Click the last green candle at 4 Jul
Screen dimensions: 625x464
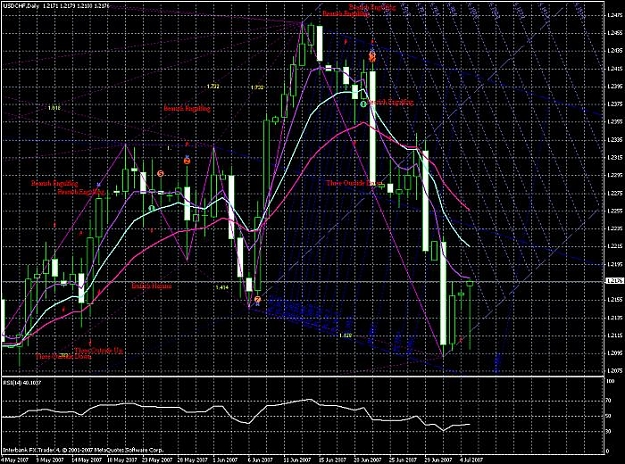click(470, 315)
